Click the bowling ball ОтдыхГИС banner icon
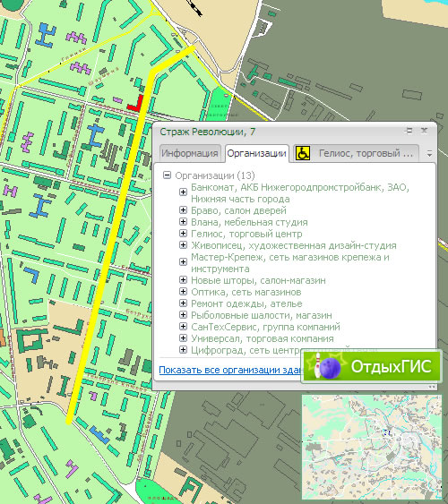 click(330, 367)
